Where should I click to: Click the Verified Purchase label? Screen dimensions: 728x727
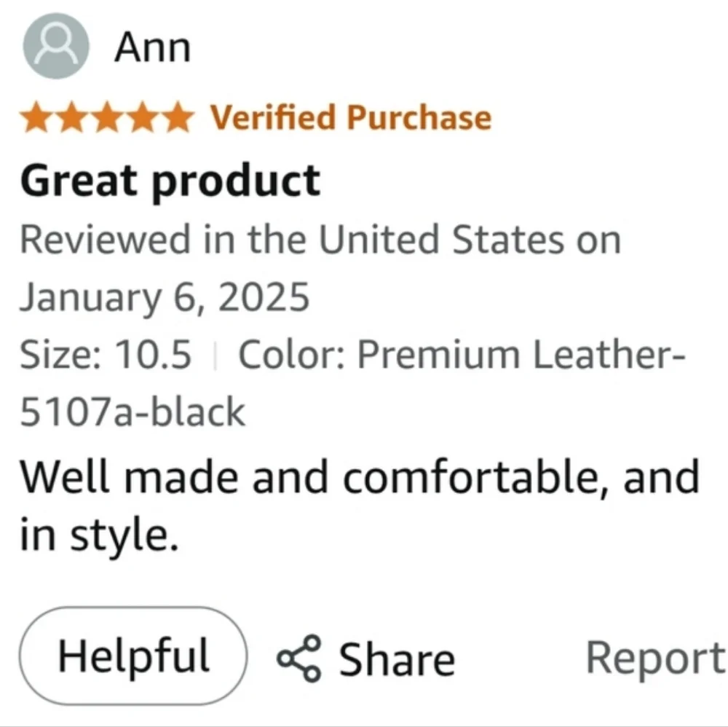point(351,118)
